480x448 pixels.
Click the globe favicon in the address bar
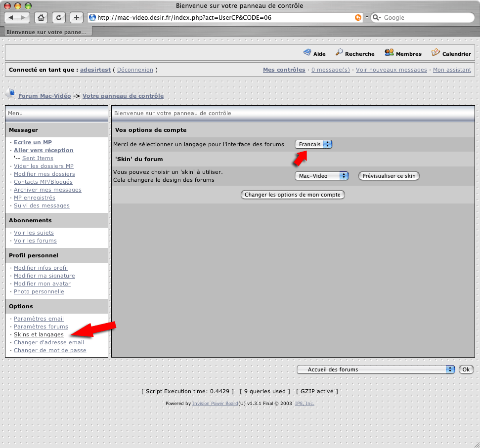click(92, 17)
